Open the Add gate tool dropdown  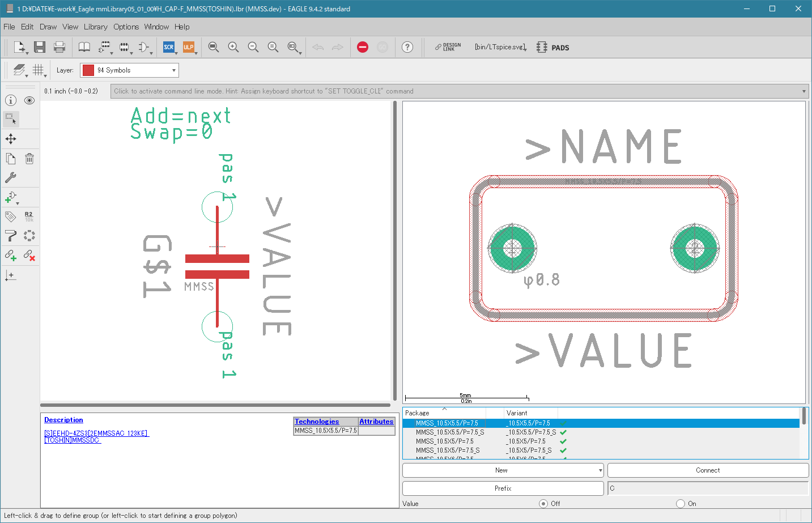[x=12, y=198]
